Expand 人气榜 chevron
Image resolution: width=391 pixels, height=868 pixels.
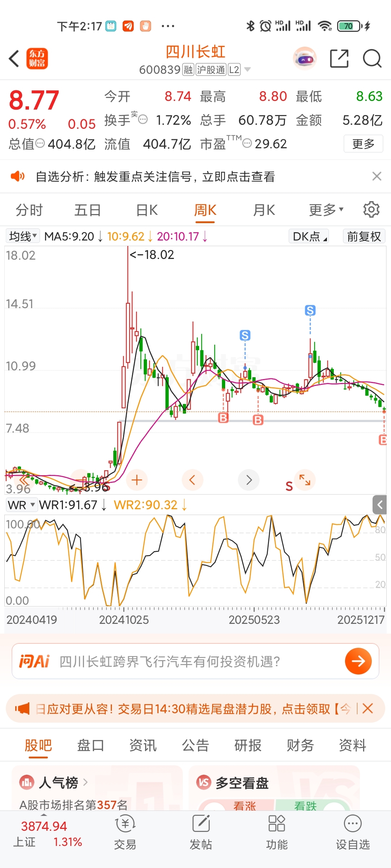coord(85,782)
